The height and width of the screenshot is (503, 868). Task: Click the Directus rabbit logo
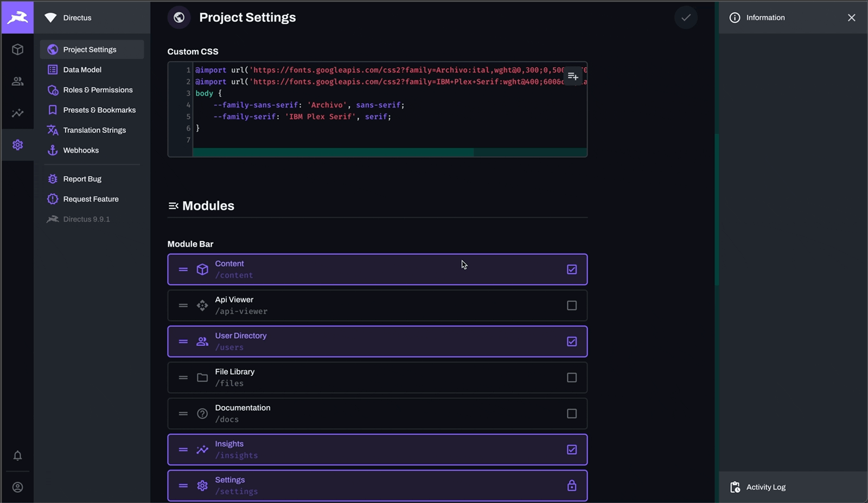[17, 17]
